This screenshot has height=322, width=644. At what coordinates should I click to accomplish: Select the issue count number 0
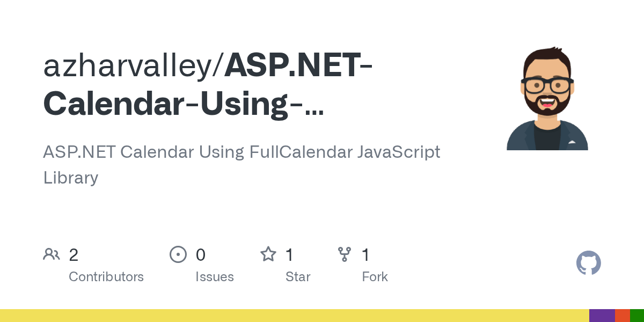point(201,255)
